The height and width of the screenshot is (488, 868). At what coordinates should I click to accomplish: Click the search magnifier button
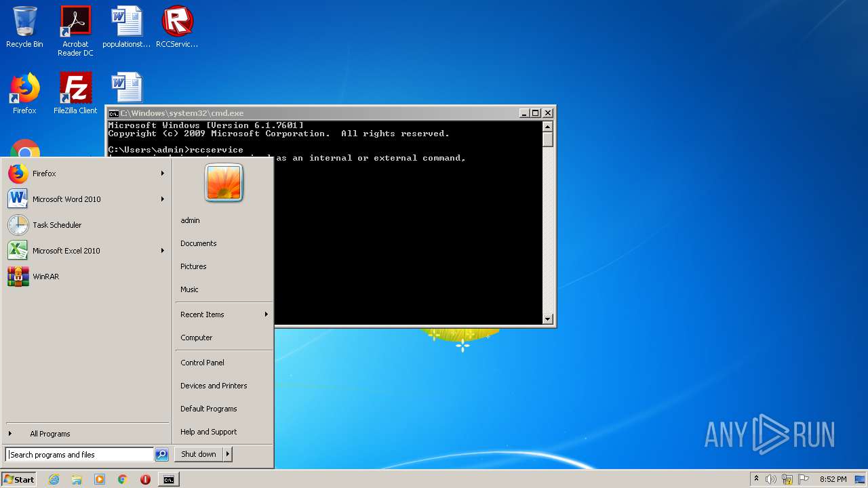click(x=161, y=455)
